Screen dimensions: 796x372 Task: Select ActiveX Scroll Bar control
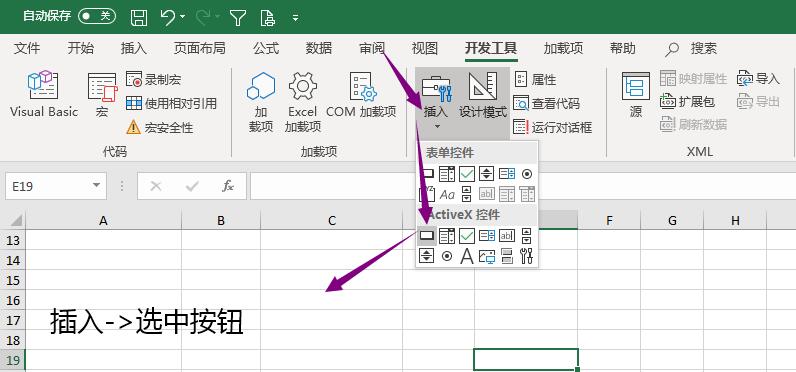tap(527, 235)
